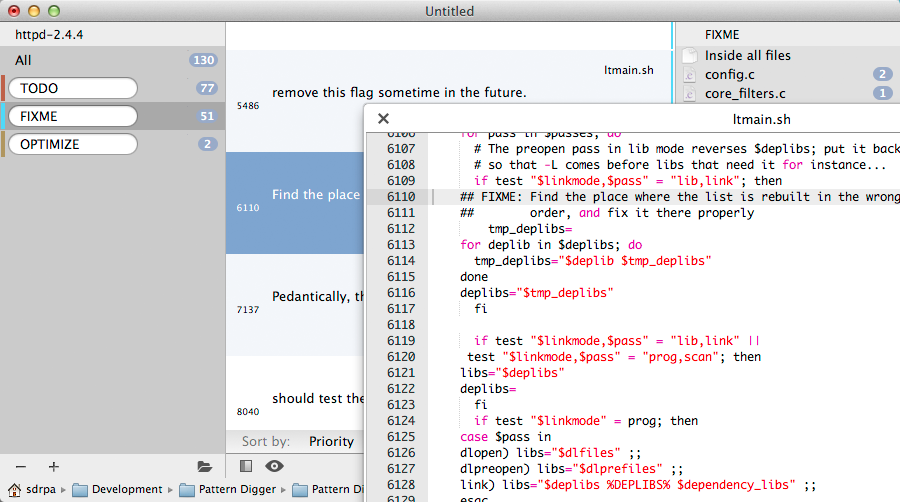This screenshot has width=900, height=502.
Task: Select the FIXME pattern filter
Action: tap(73, 116)
